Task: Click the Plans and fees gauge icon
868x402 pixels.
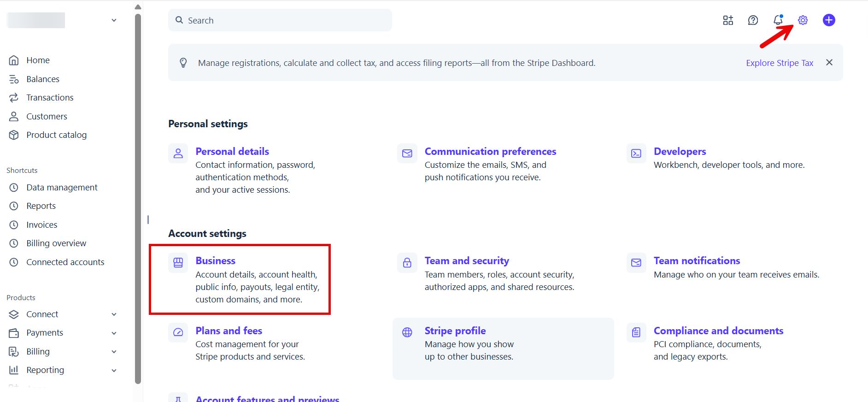Action: (178, 332)
